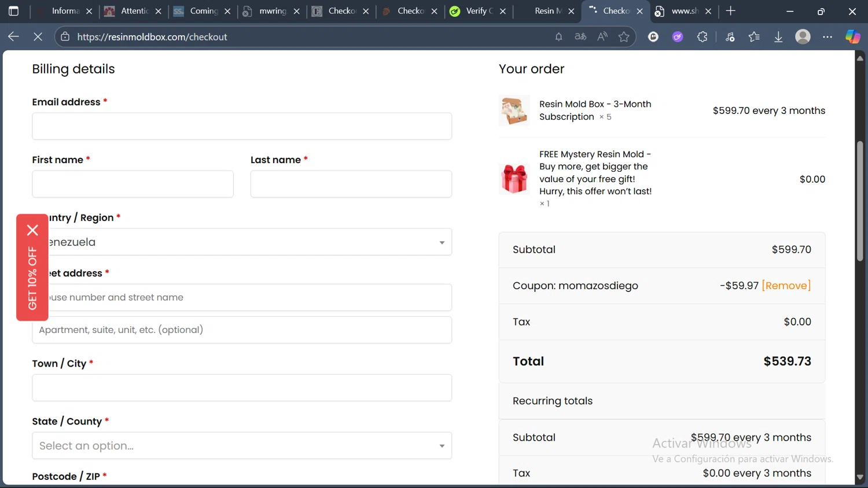Click the scrollbar down arrow

coord(860,478)
